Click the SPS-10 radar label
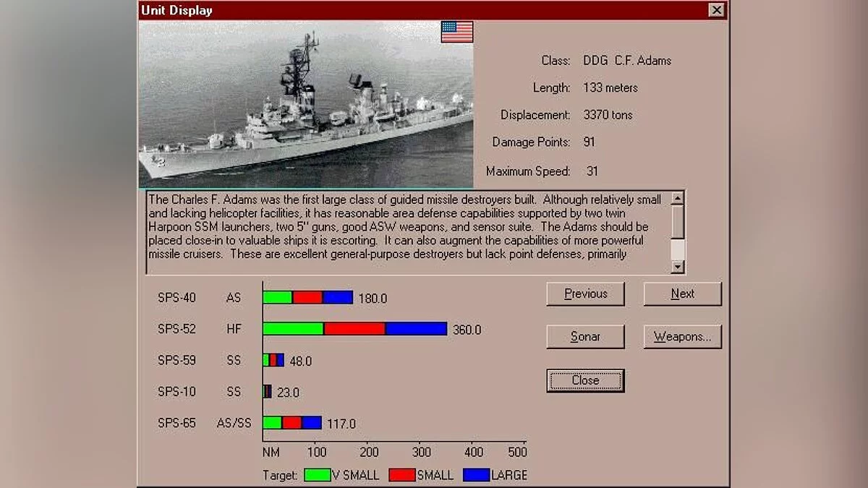Image resolution: width=868 pixels, height=488 pixels. coord(176,392)
